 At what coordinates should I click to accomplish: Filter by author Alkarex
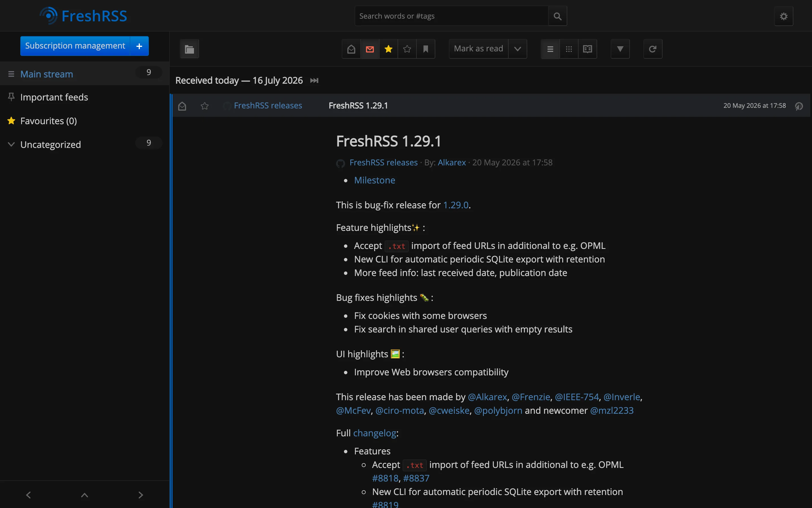coord(452,163)
